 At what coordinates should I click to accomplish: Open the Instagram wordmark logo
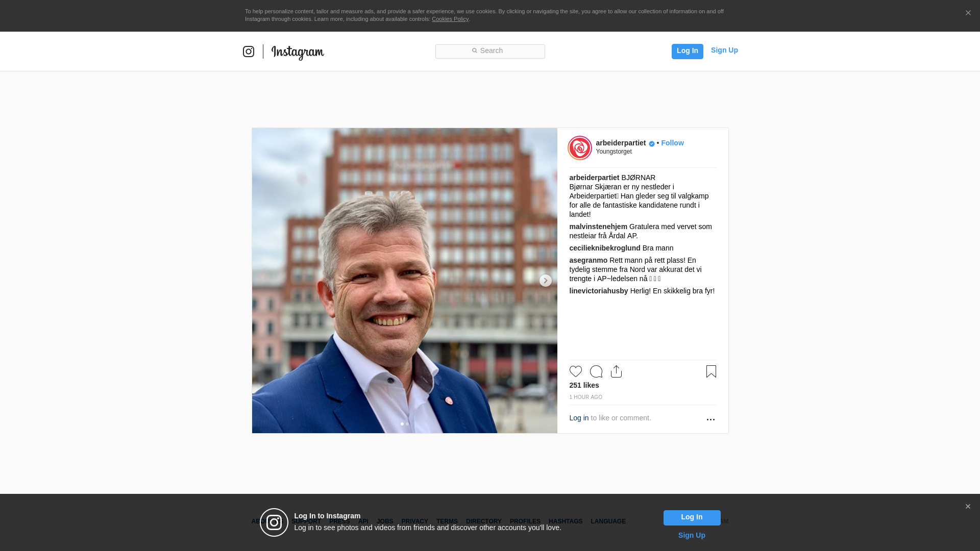(298, 53)
